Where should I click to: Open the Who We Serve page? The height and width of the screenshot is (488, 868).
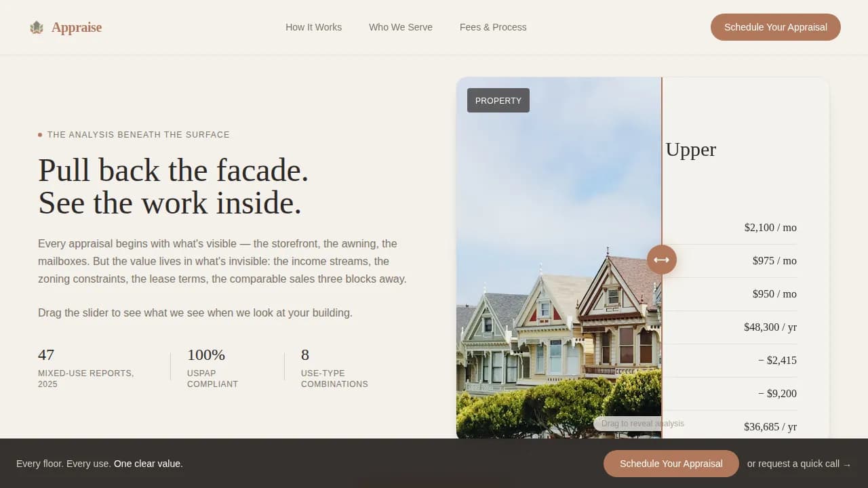coord(401,27)
